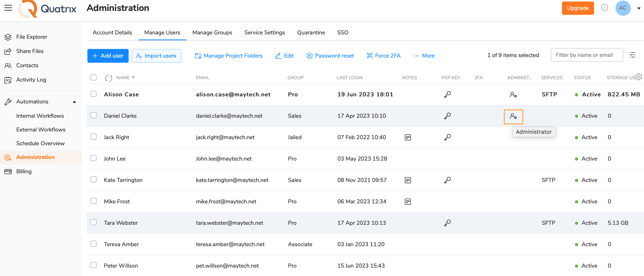Click the refresh icon next to Name column
Screen dimensions: 644x276
point(108,78)
